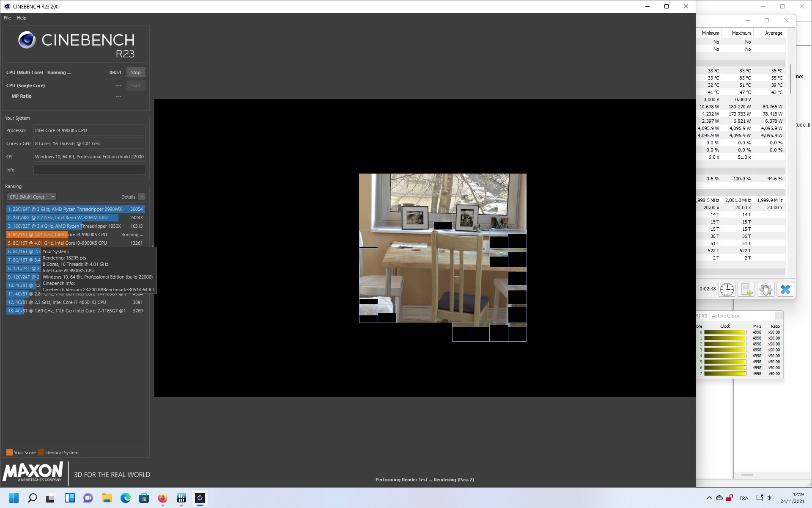This screenshot has width=812, height=508.
Task: Click the Core 0 yellow clock bar
Action: coord(725,332)
